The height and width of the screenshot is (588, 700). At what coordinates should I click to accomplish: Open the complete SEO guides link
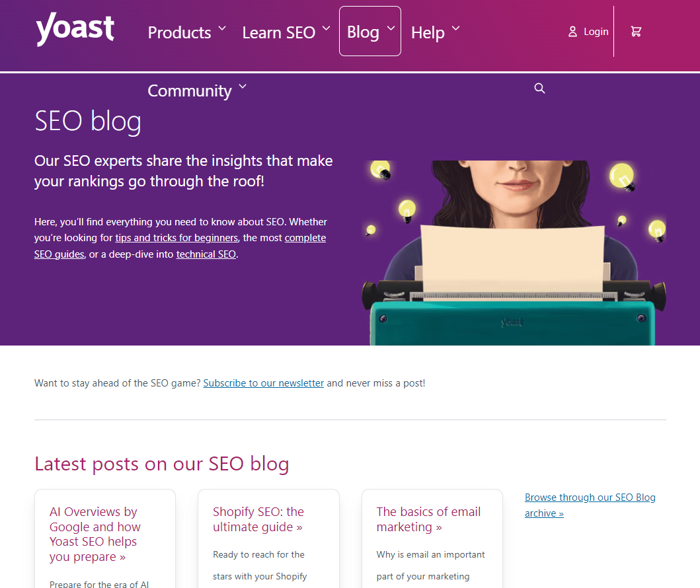305,237
